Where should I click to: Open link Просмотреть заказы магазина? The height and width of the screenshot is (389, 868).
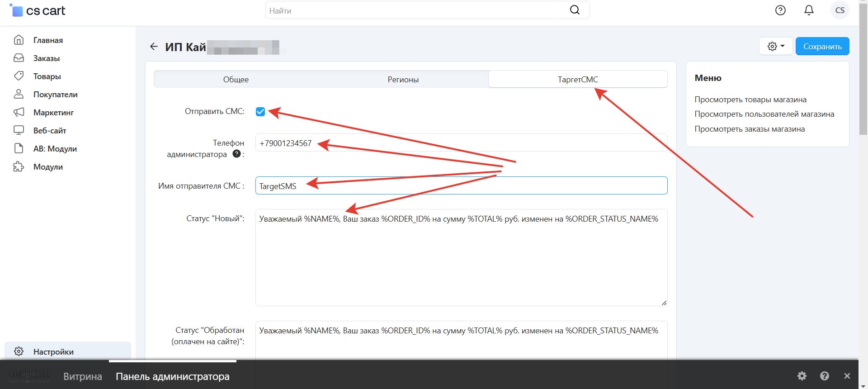pos(750,129)
